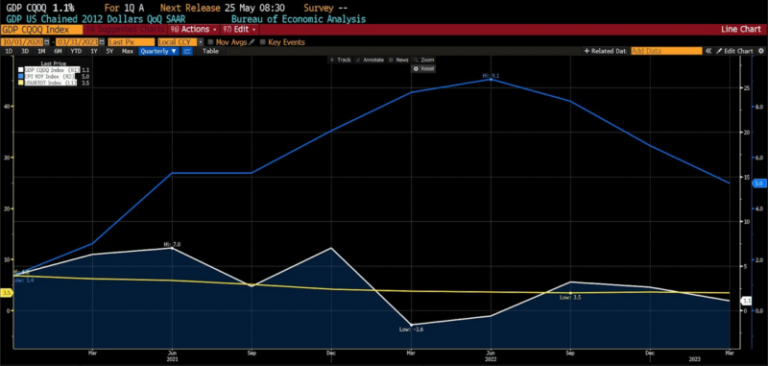The image size is (768, 366).
Task: Enable the Track crosshair tool
Action: coord(340,60)
